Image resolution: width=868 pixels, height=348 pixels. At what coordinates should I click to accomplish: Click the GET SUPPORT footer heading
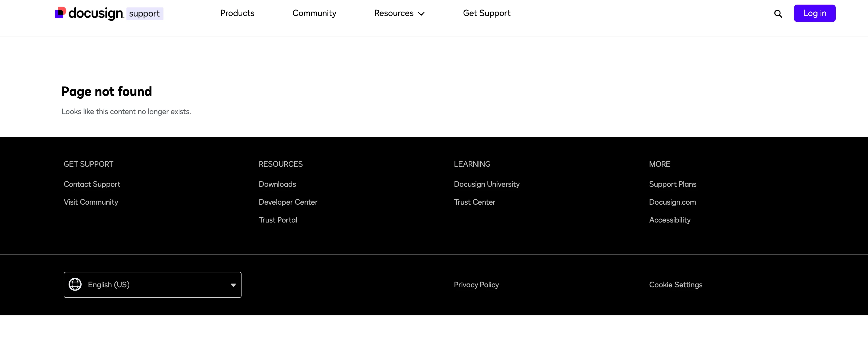click(88, 164)
